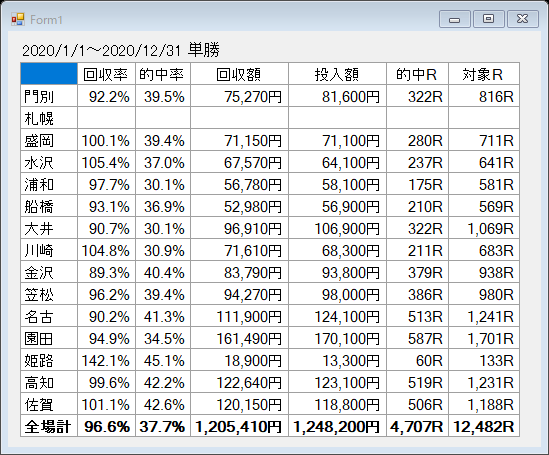Click the 対象R column header

(484, 74)
